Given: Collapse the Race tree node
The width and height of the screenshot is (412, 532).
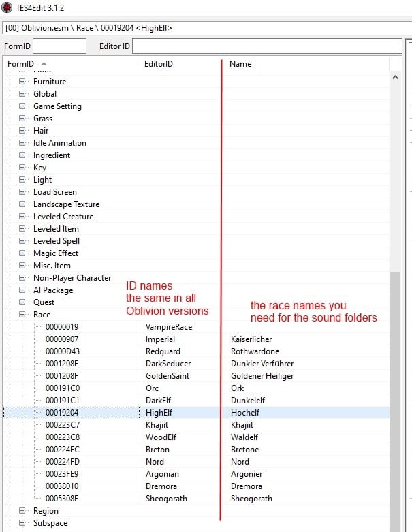Looking at the screenshot, I should coord(22,315).
